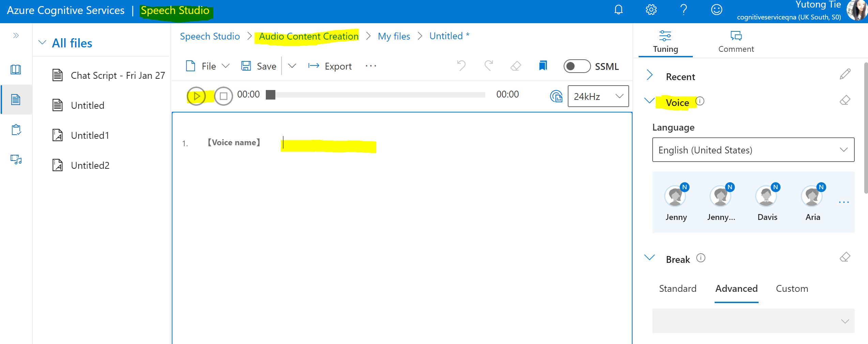
Task: Click the blue bookmark icon
Action: [x=543, y=65]
